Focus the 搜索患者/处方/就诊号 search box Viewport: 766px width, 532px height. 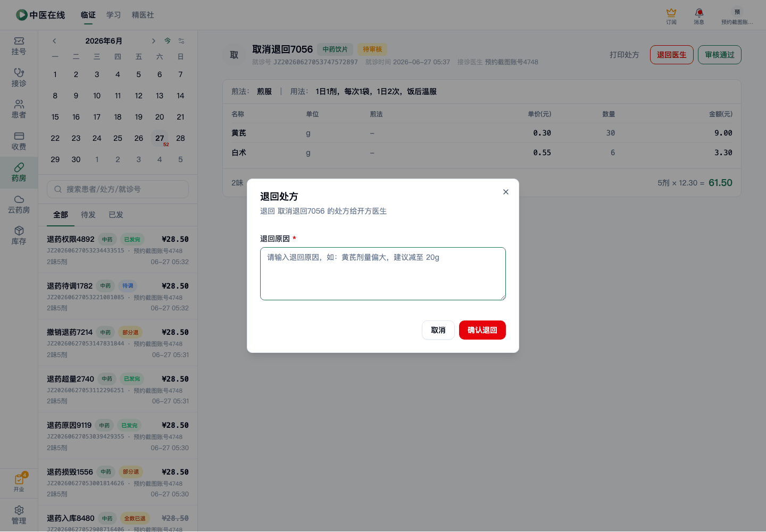(118, 189)
